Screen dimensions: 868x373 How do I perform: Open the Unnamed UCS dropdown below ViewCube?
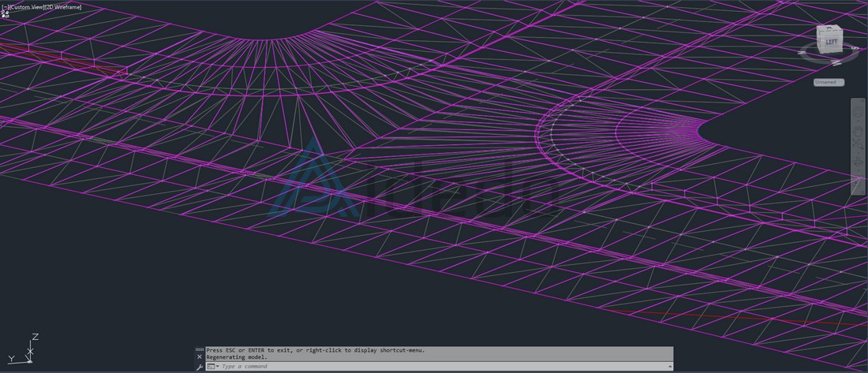[x=829, y=83]
